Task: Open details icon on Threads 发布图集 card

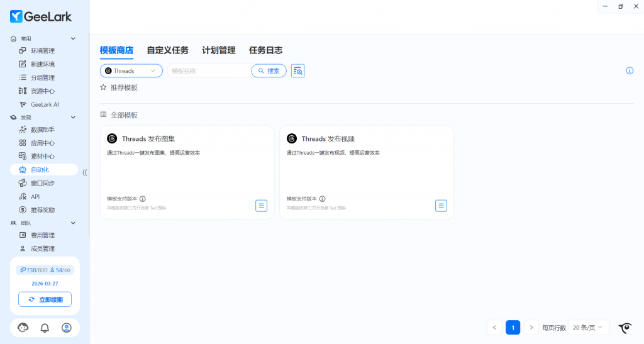Action: pos(262,206)
